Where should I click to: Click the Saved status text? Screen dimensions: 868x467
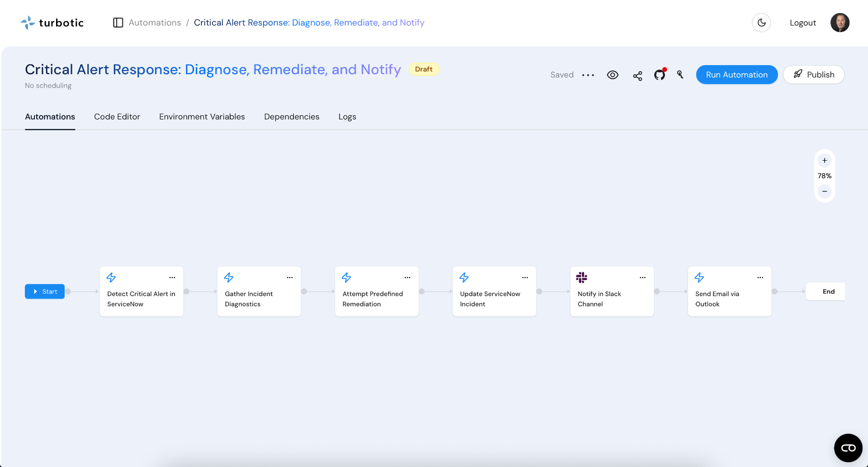pos(562,75)
